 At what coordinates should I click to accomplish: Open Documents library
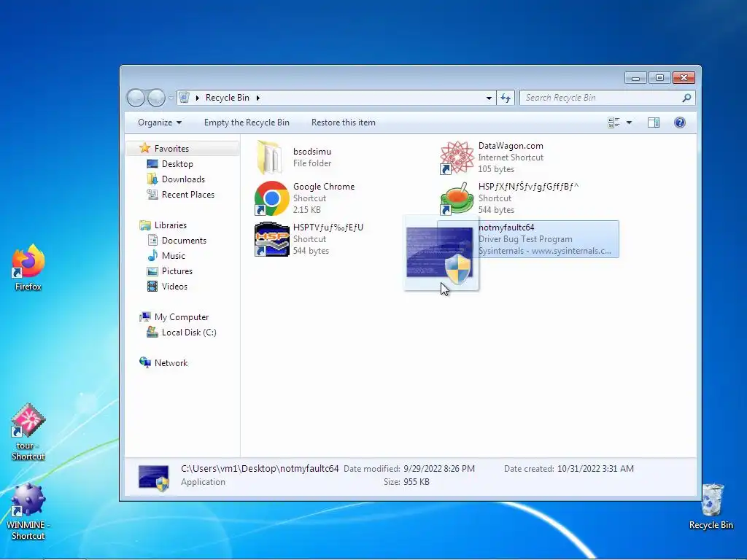pyautogui.click(x=184, y=241)
